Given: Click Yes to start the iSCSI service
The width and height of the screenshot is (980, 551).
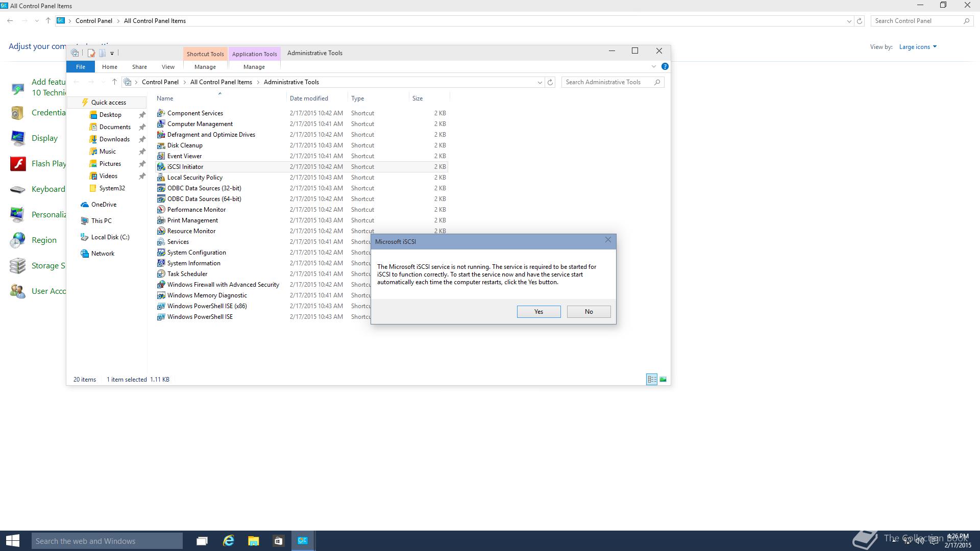Looking at the screenshot, I should (538, 312).
